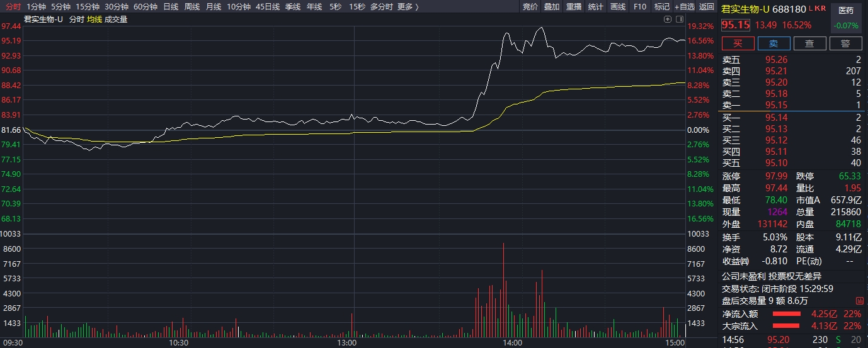Click the 君实生物-U stock name header
Image resolution: width=868 pixels, height=348 pixels.
coord(746,9)
